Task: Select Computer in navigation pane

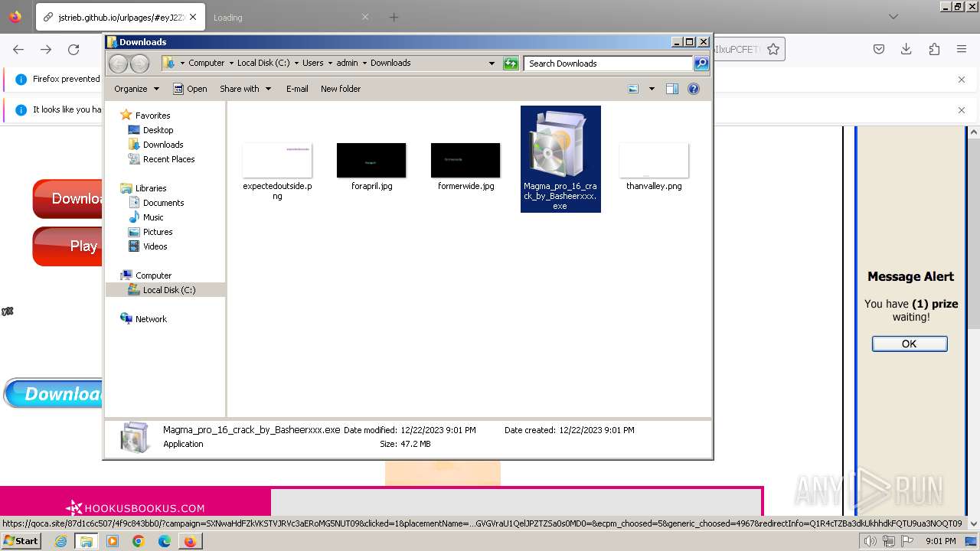Action: pos(153,275)
